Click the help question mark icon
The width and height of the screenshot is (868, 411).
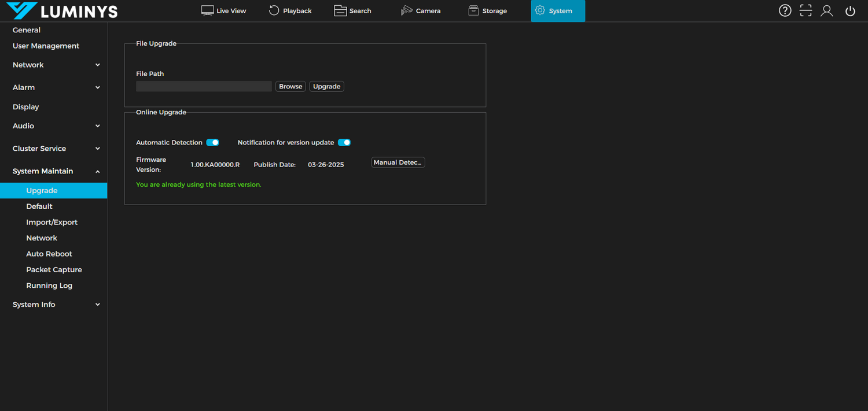(785, 10)
